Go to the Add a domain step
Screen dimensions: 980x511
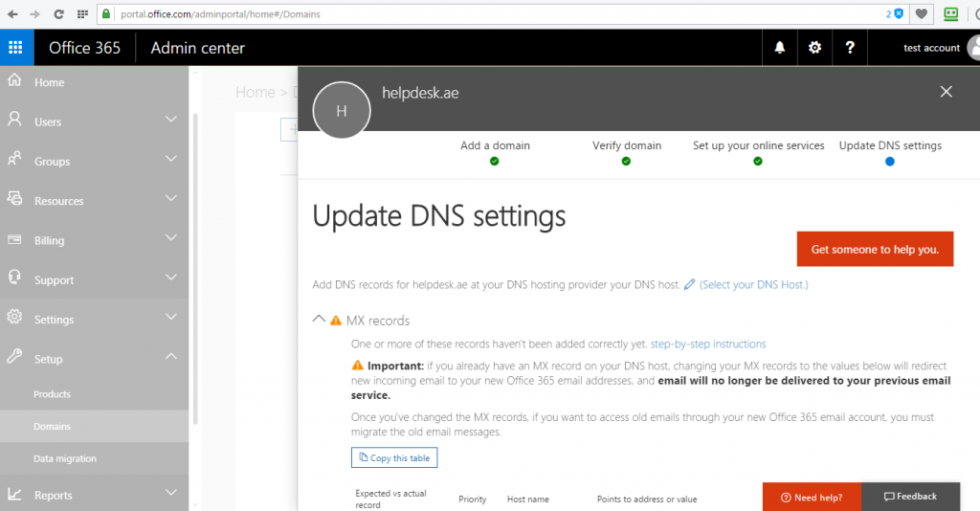point(495,152)
